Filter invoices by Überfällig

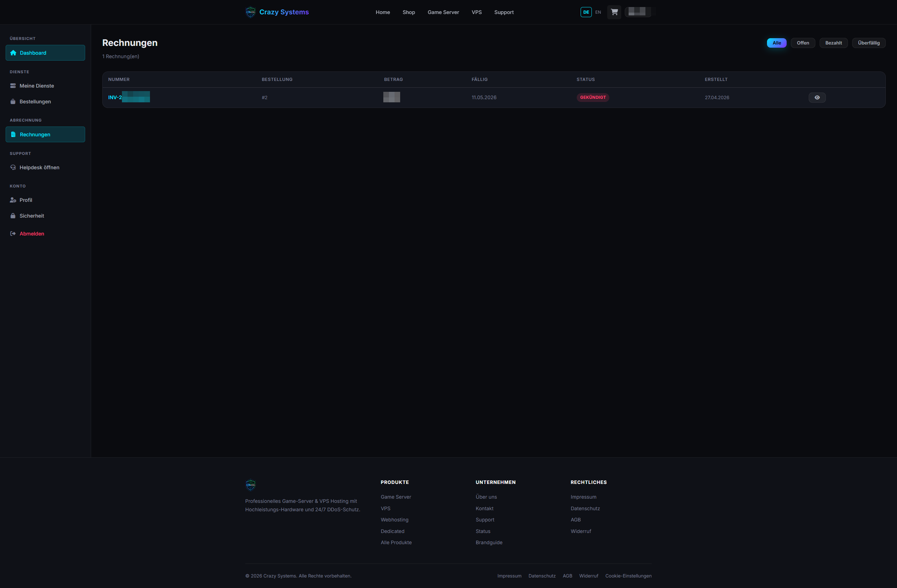click(x=868, y=43)
